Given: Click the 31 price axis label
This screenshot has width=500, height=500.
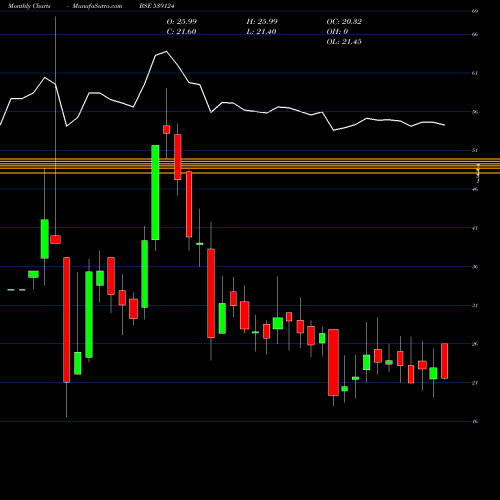Looking at the screenshot, I should (475, 305).
